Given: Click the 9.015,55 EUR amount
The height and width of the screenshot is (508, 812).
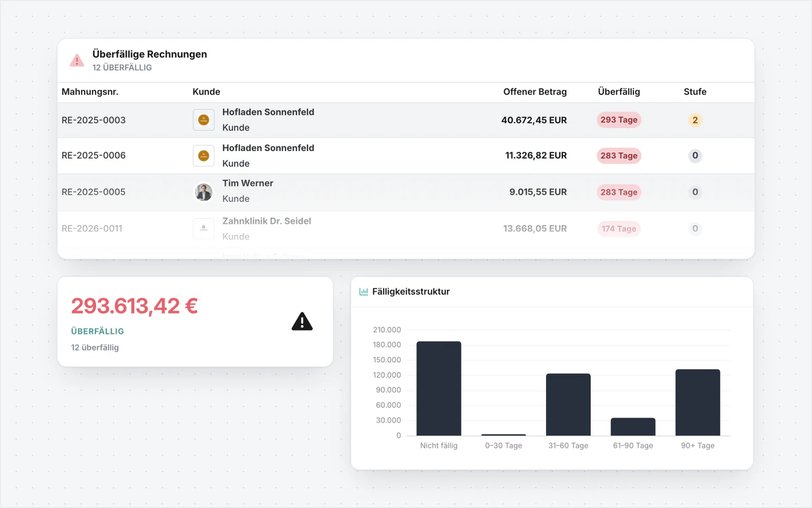Looking at the screenshot, I should click(538, 192).
